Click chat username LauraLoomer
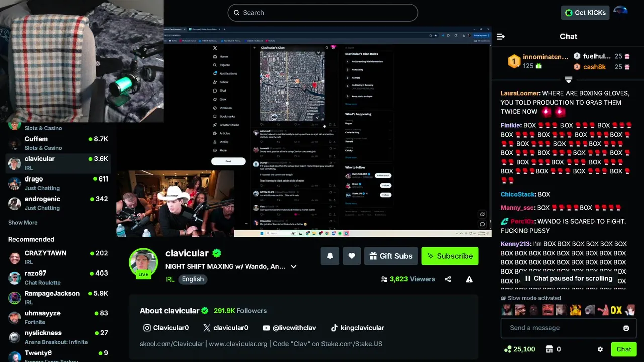The height and width of the screenshot is (362, 644). click(520, 93)
